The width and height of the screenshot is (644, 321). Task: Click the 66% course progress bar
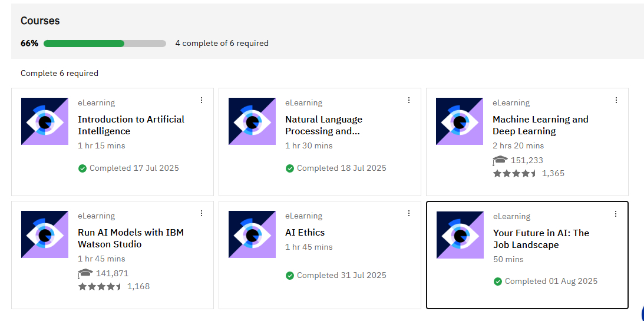tap(105, 44)
